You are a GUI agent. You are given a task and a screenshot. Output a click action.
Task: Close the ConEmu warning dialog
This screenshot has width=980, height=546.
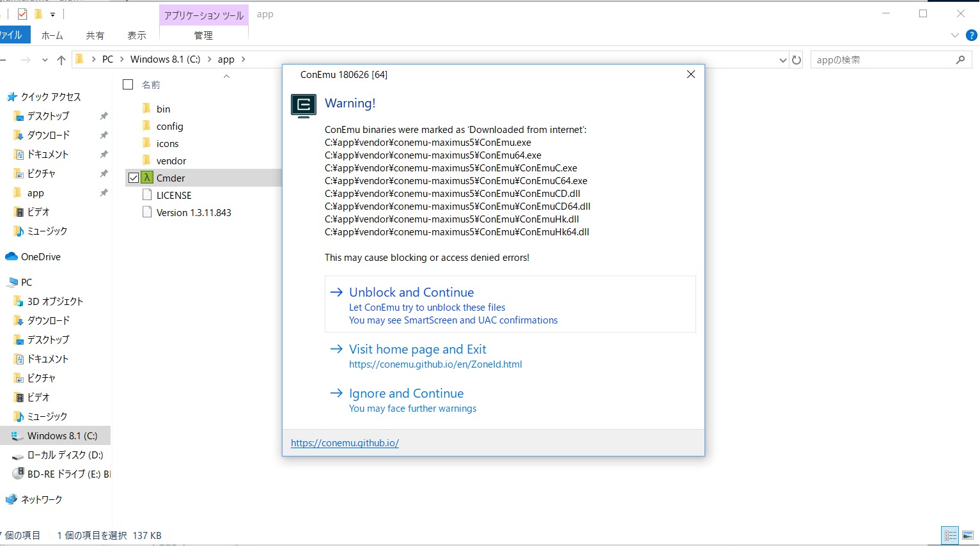[690, 74]
